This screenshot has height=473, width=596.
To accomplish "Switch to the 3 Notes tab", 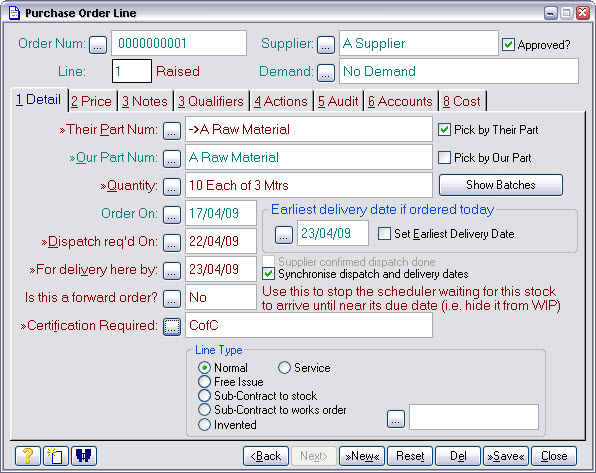I will (x=145, y=102).
